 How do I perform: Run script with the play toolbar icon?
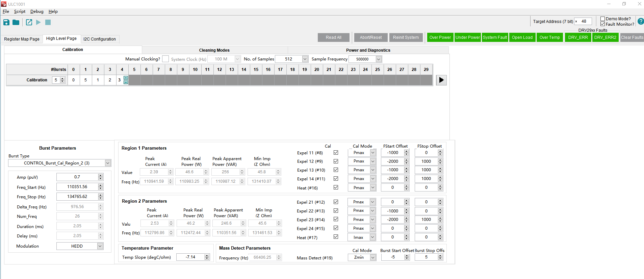pyautogui.click(x=38, y=22)
